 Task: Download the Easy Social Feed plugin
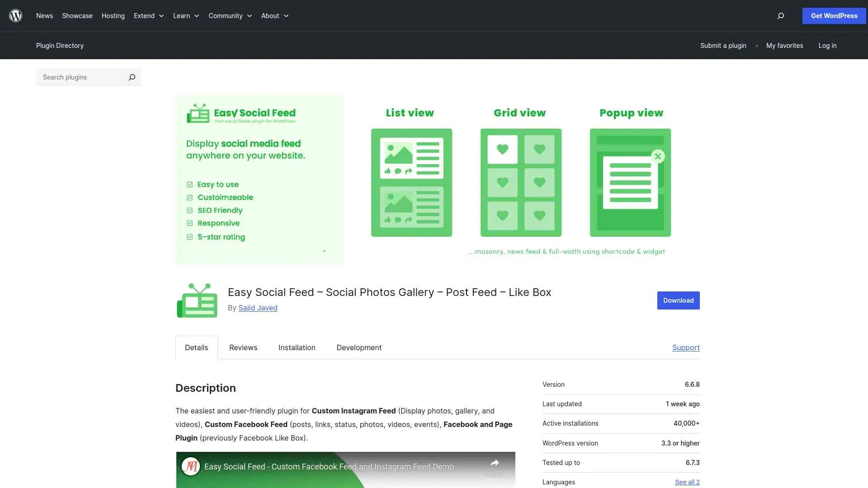click(678, 300)
